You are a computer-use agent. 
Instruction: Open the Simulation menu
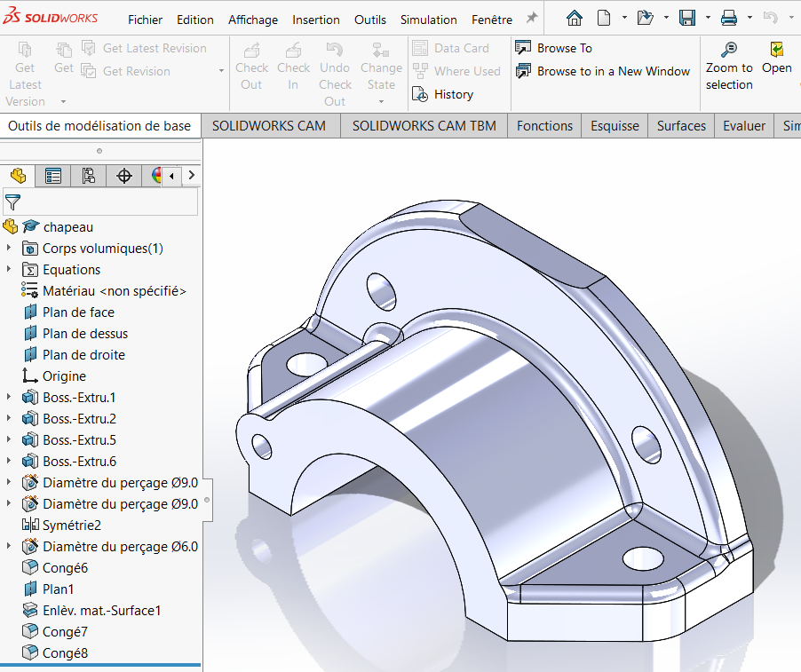click(429, 20)
